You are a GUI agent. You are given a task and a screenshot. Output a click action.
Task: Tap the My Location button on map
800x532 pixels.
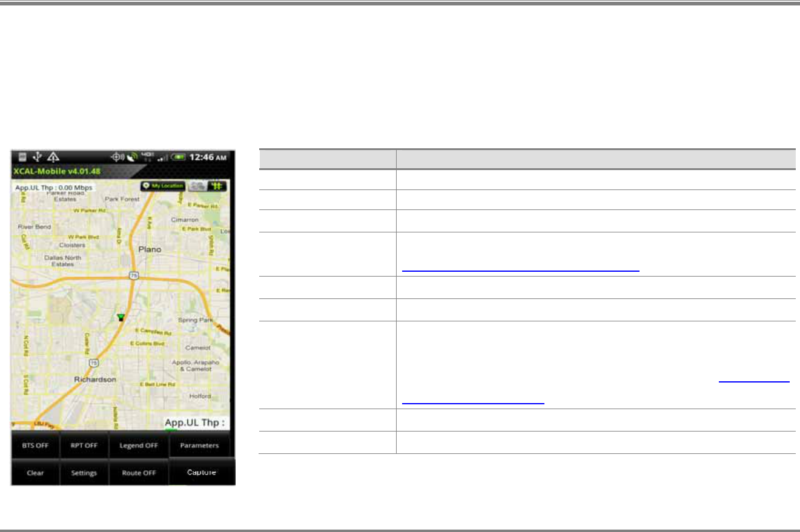(164, 186)
